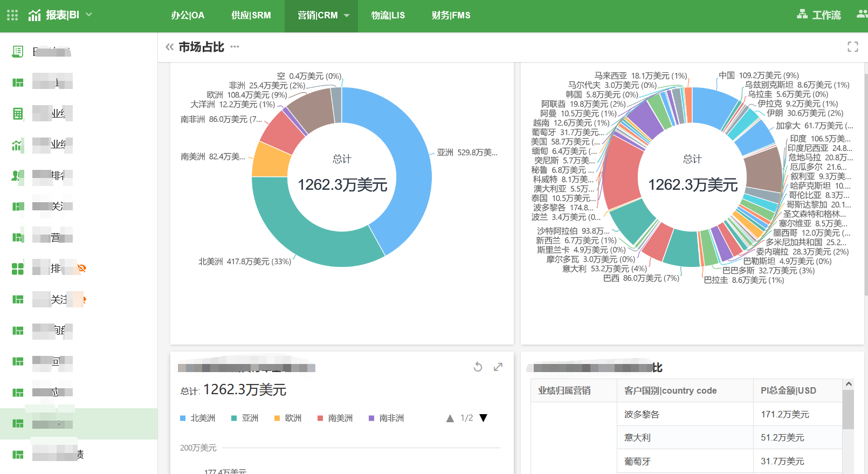
Task: Click the 意大利 53.2万美元 (4%) label
Action: (604, 269)
